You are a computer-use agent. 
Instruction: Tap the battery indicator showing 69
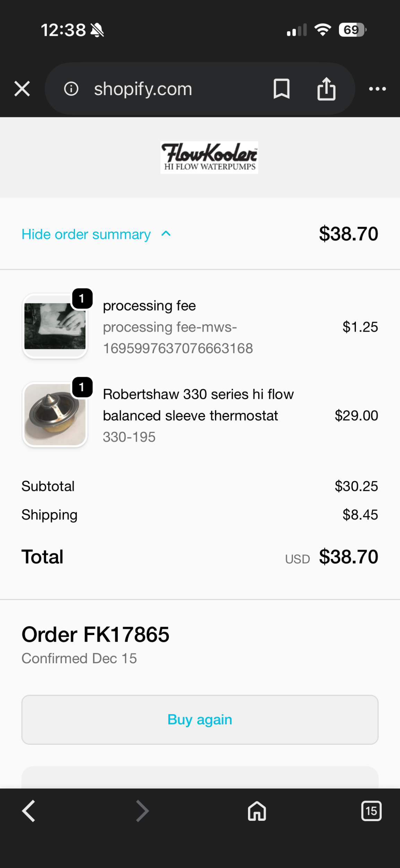pos(352,30)
